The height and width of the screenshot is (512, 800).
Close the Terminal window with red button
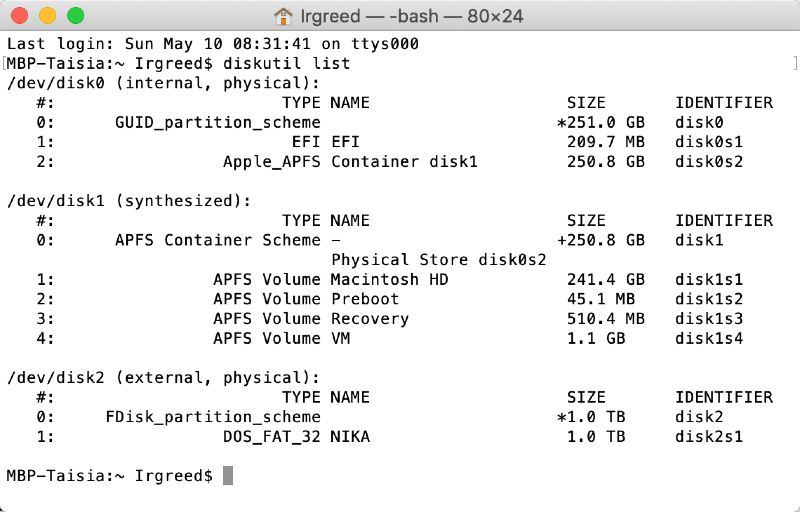(x=19, y=16)
